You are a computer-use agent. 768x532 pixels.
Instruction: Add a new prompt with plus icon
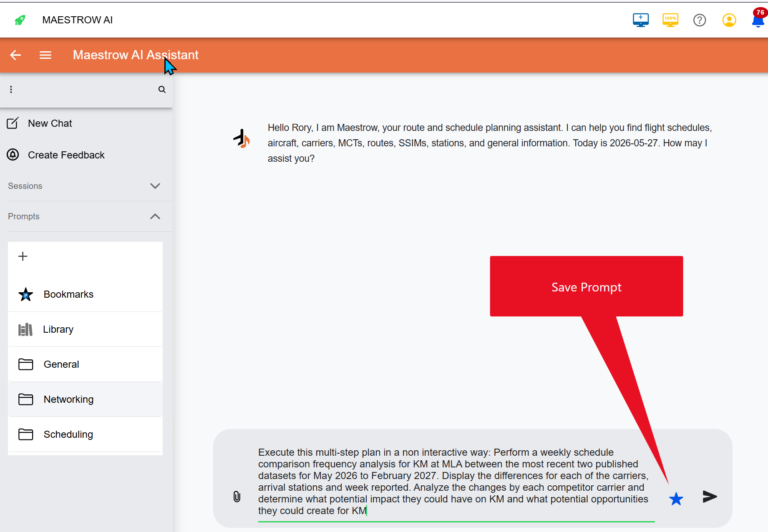(23, 256)
